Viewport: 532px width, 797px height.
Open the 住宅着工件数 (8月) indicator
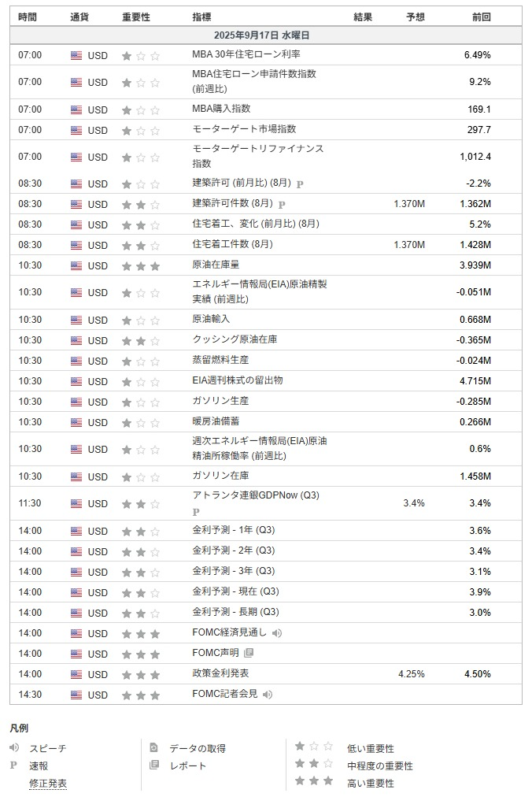point(232,244)
